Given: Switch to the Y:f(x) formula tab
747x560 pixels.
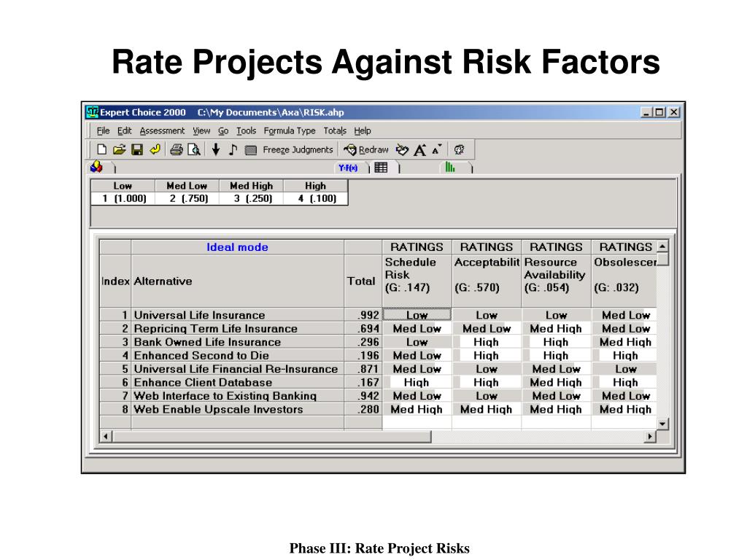Looking at the screenshot, I should pyautogui.click(x=348, y=168).
